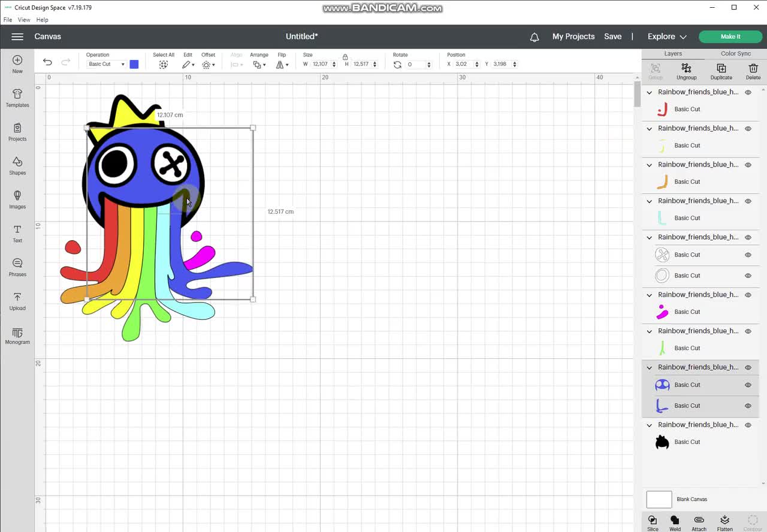Click the Blank Canvas color swatch
This screenshot has height=532, width=767.
pos(659,500)
